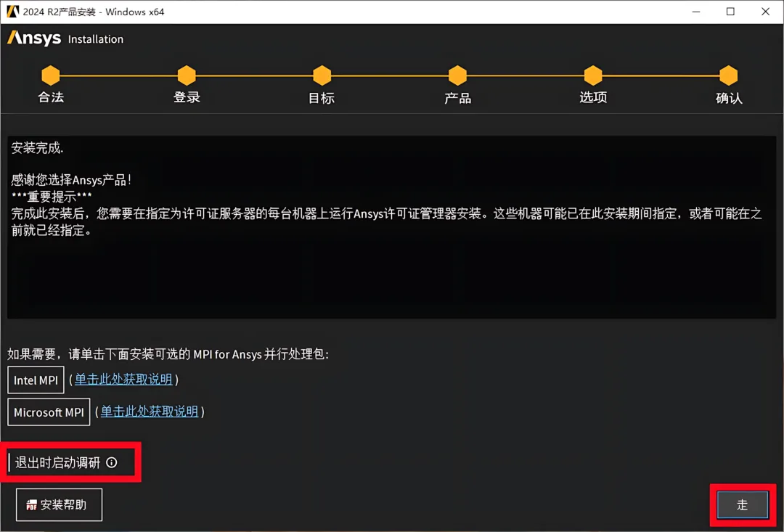
Task: Click the 确认 step hexagon icon
Action: [729, 75]
